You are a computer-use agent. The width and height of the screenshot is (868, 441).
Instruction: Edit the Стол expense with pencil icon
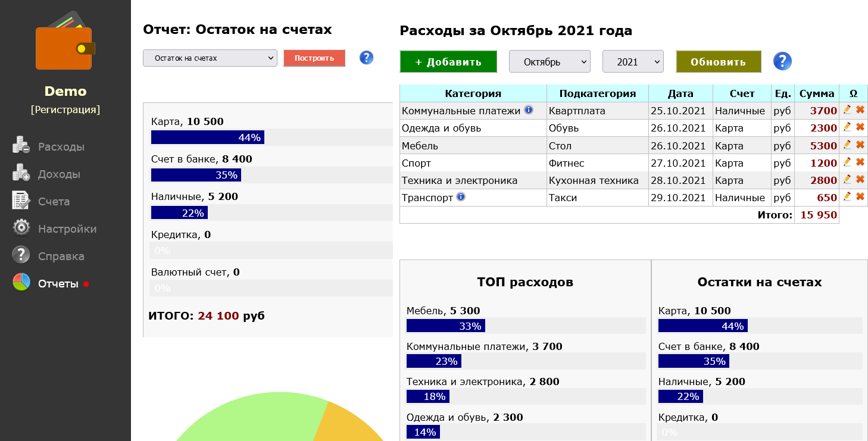pyautogui.click(x=847, y=145)
